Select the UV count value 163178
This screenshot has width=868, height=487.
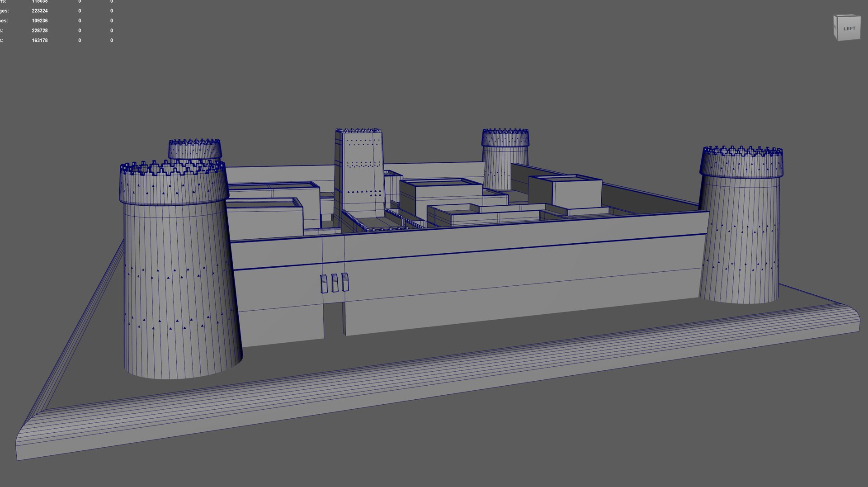click(40, 41)
